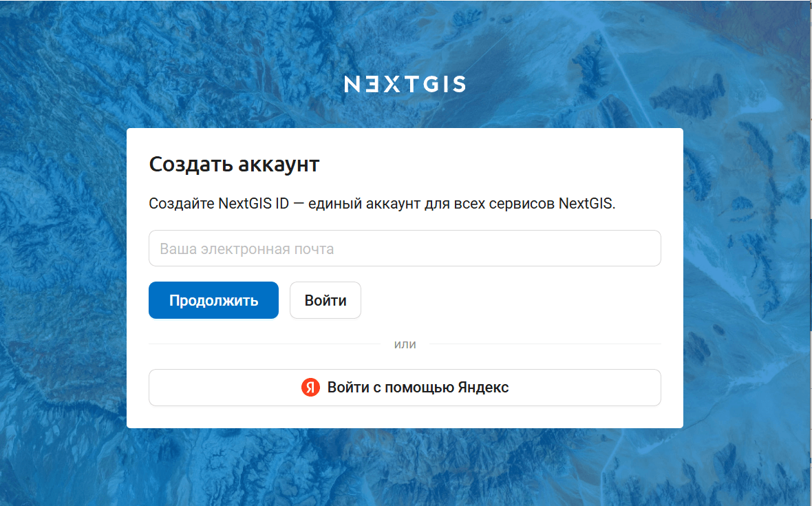Click the "или" divider label
This screenshot has width=812, height=506.
(x=405, y=344)
